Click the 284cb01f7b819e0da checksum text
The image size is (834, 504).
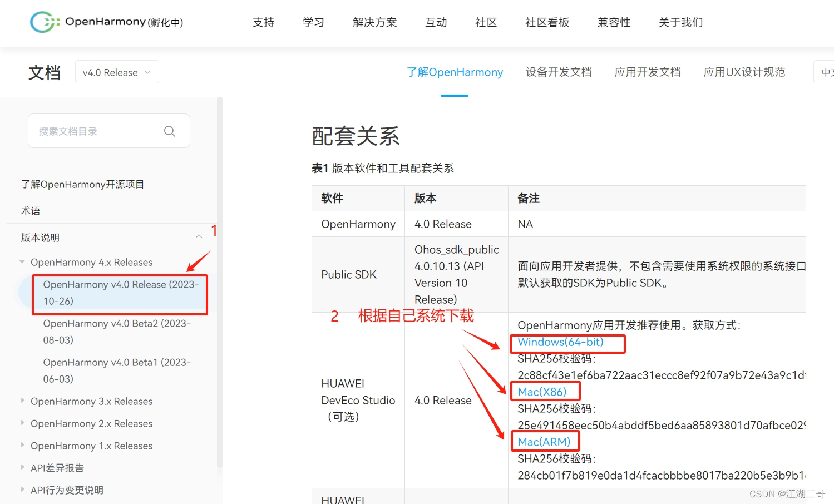tap(662, 475)
